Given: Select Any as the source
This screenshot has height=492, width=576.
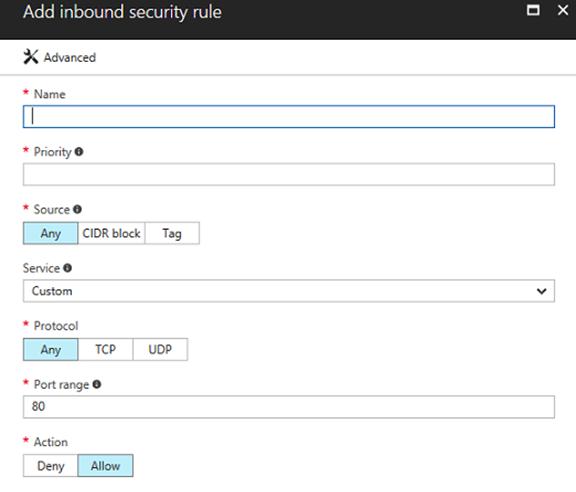Looking at the screenshot, I should tap(51, 233).
